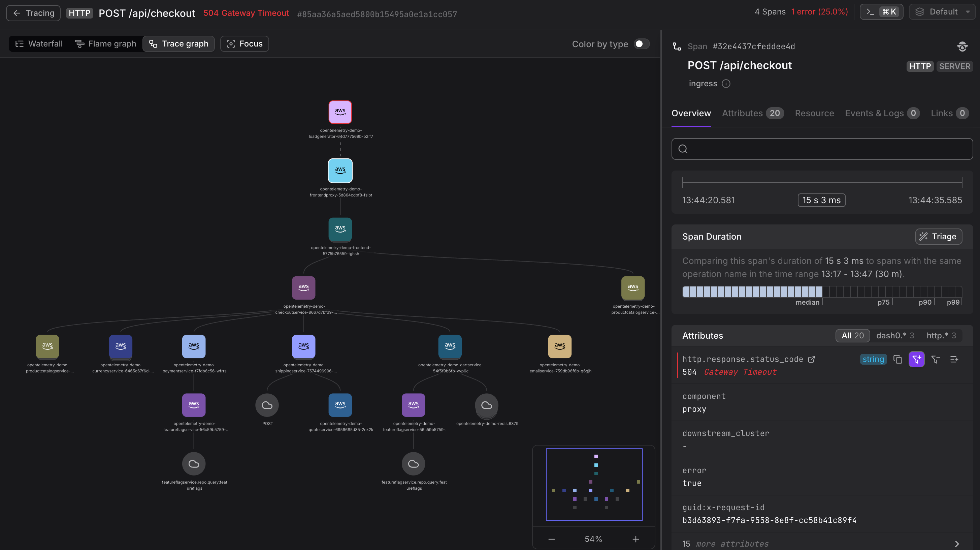Zoom in with the plus icon
Screen dimensions: 980x550
pos(635,539)
